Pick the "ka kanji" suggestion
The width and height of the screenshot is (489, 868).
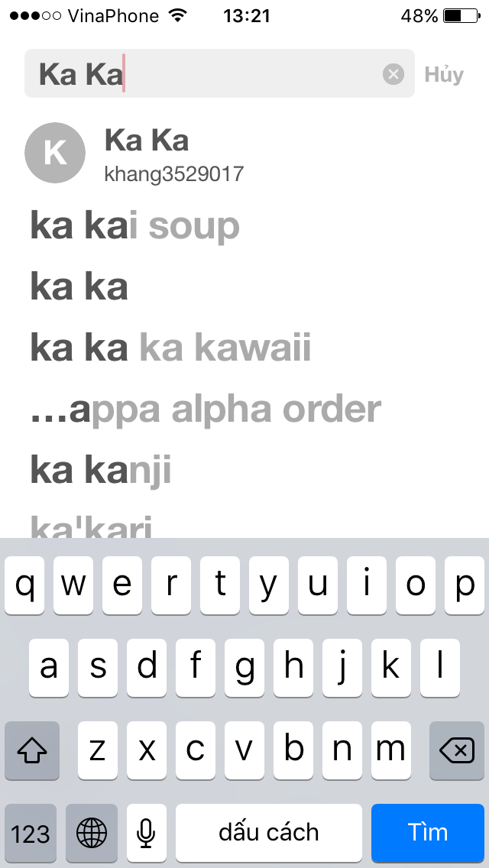point(101,470)
